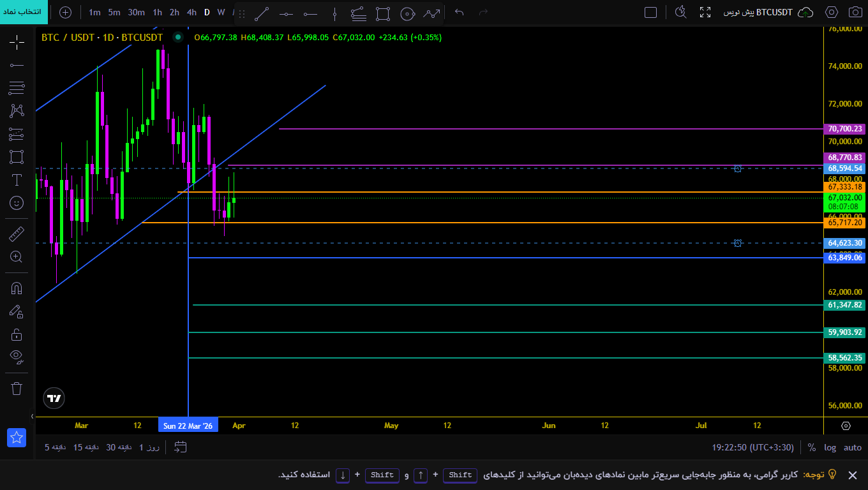Pick trend line in floating toolbar
868x490 pixels.
(x=261, y=13)
